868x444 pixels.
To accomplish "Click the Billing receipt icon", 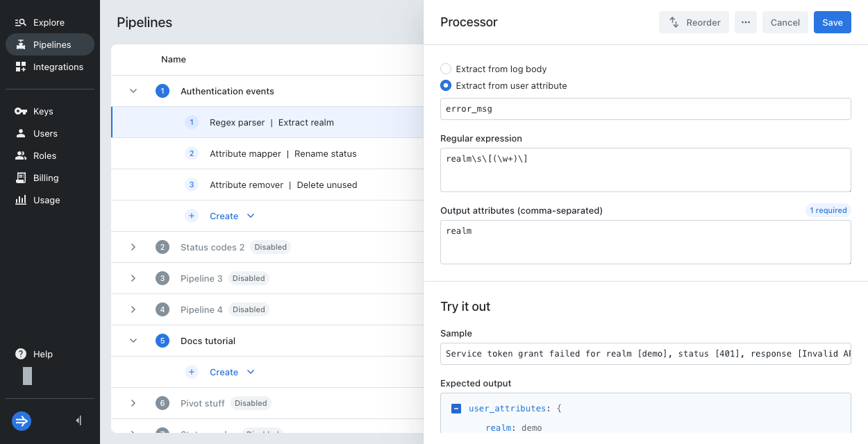I will [x=20, y=178].
